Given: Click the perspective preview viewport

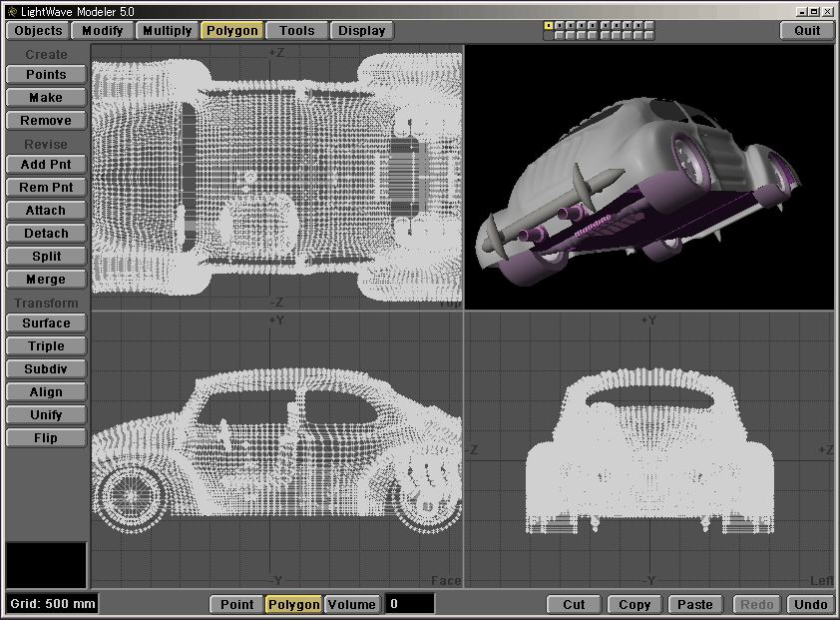Looking at the screenshot, I should pyautogui.click(x=648, y=177).
